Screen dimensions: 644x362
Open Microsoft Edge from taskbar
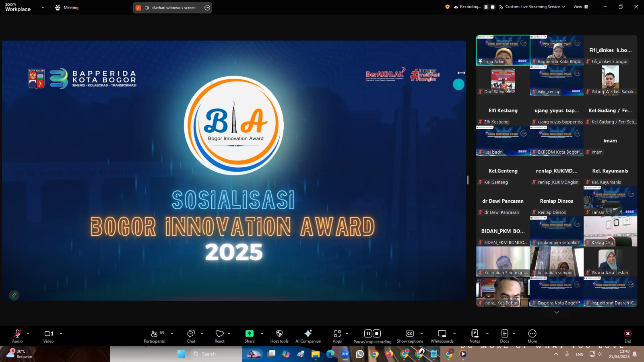tap(330, 354)
